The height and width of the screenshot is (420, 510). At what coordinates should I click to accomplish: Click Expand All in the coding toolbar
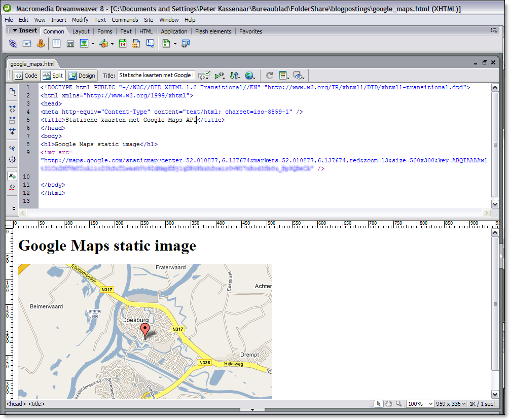(x=12, y=131)
